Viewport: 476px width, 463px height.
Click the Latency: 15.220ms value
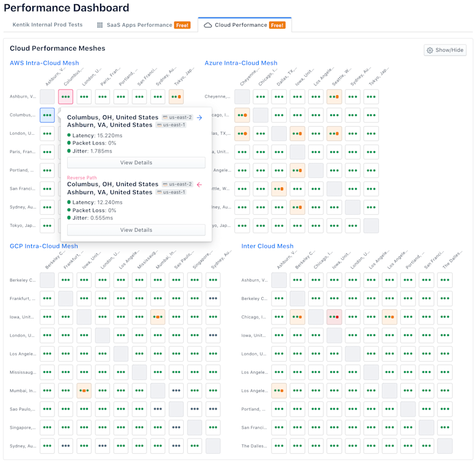click(97, 135)
